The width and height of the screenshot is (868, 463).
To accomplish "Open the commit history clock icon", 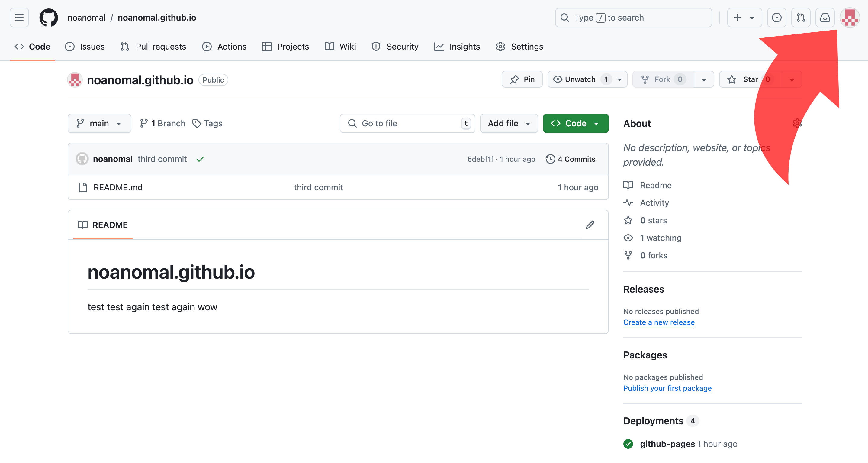I will (x=550, y=159).
